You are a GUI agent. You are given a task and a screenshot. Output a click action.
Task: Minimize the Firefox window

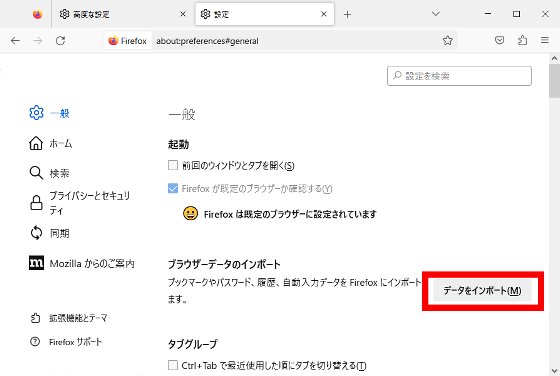click(488, 14)
